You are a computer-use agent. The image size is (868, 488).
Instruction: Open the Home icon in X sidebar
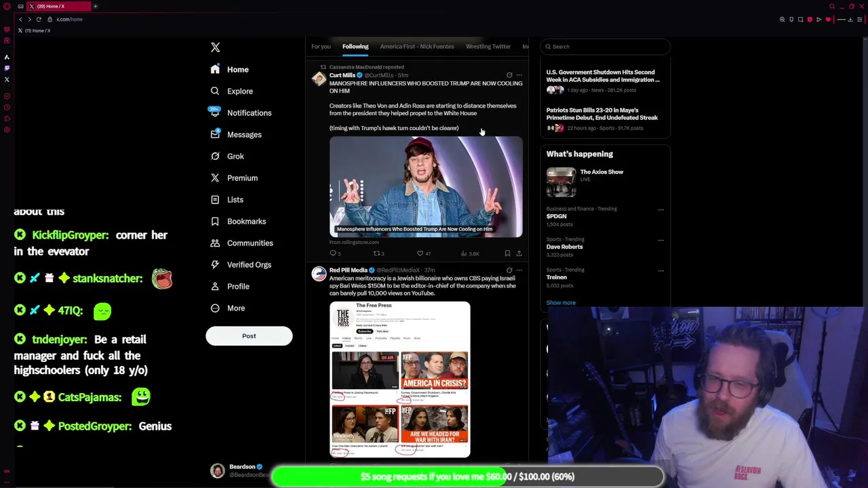pyautogui.click(x=215, y=69)
